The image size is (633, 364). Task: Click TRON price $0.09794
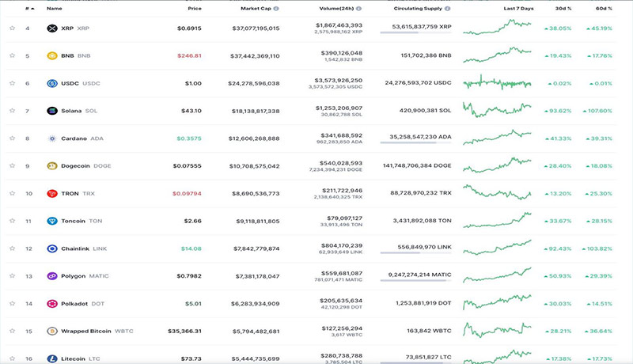point(187,193)
